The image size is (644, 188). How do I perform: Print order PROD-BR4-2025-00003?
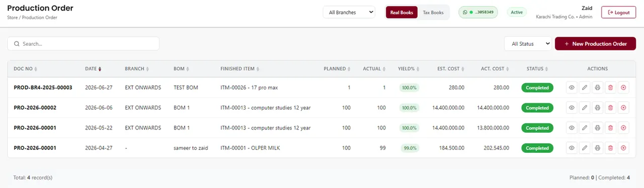pyautogui.click(x=597, y=87)
